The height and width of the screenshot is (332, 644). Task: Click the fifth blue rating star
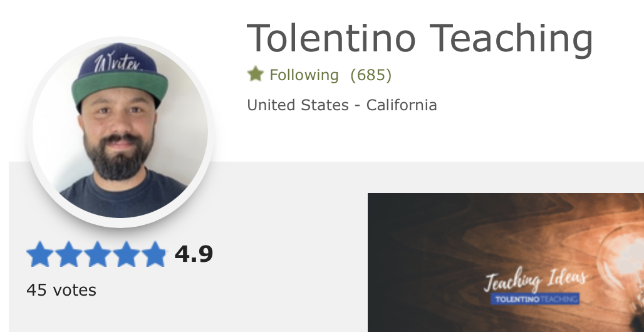tap(153, 255)
